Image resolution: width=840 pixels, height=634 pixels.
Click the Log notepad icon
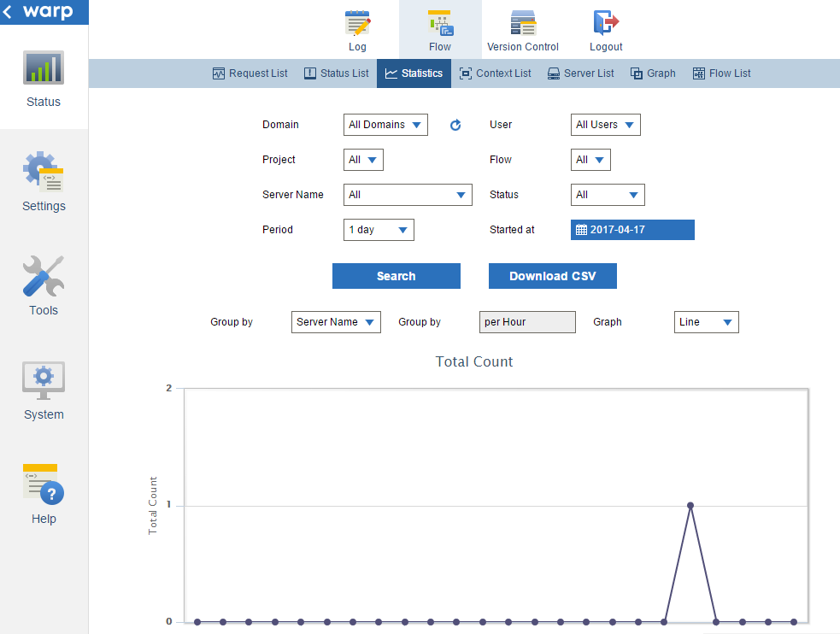point(357,23)
